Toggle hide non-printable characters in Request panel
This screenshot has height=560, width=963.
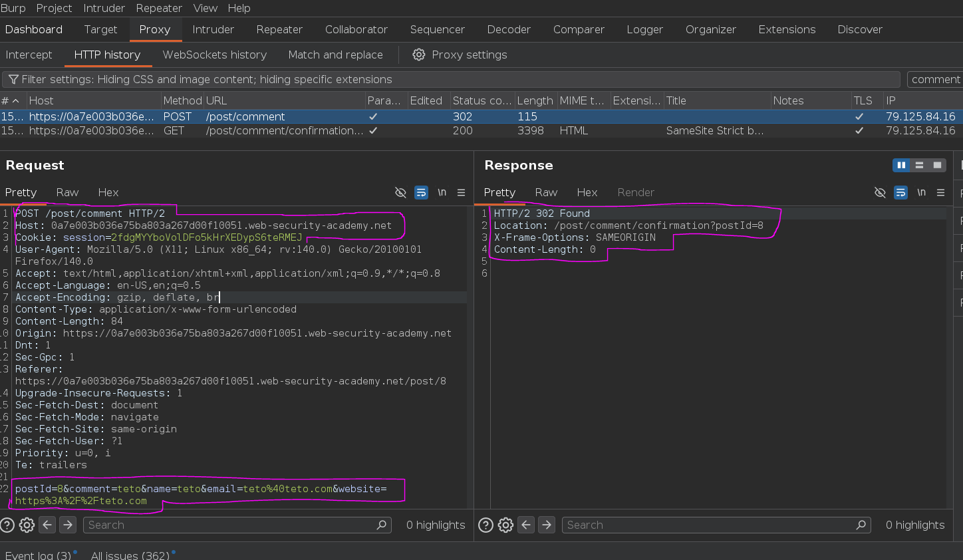[400, 192]
